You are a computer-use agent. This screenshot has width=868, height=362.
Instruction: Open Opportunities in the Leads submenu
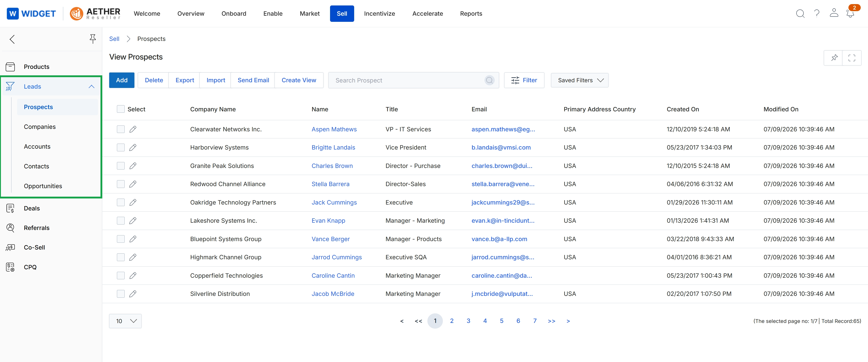click(x=43, y=186)
